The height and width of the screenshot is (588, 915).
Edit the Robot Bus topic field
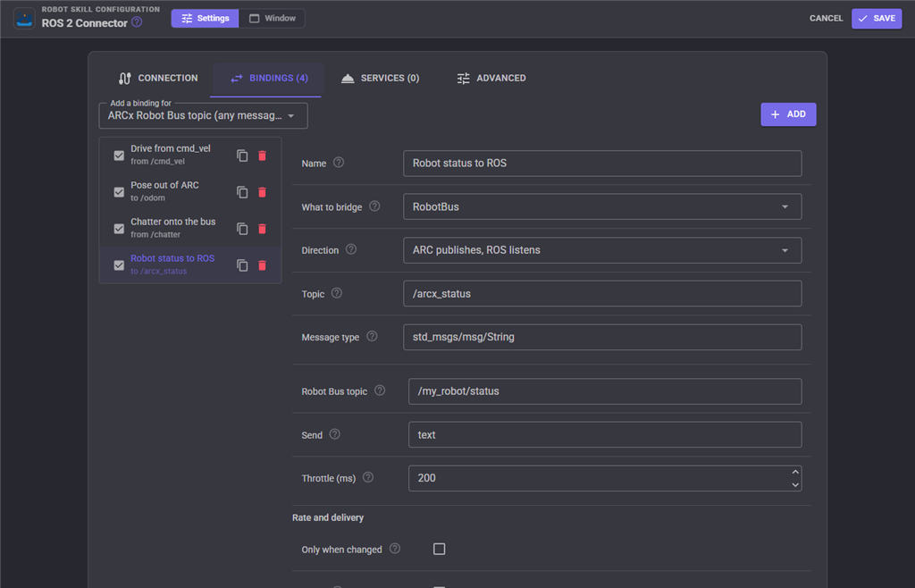tap(605, 391)
